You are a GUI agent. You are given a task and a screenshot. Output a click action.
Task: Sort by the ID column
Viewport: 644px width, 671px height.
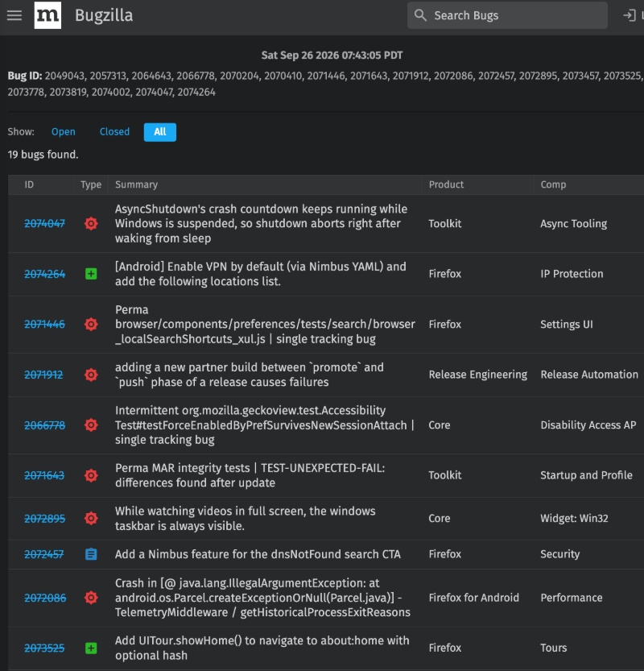(29, 184)
